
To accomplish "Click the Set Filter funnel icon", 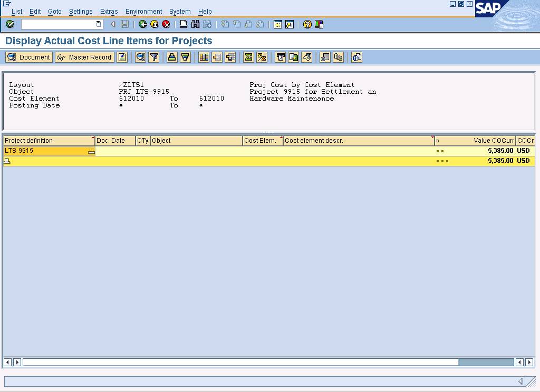I will coord(154,57).
